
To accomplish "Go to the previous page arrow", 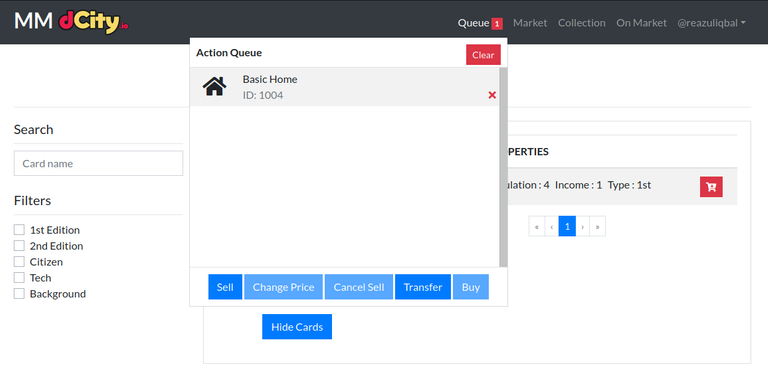I will pyautogui.click(x=552, y=227).
